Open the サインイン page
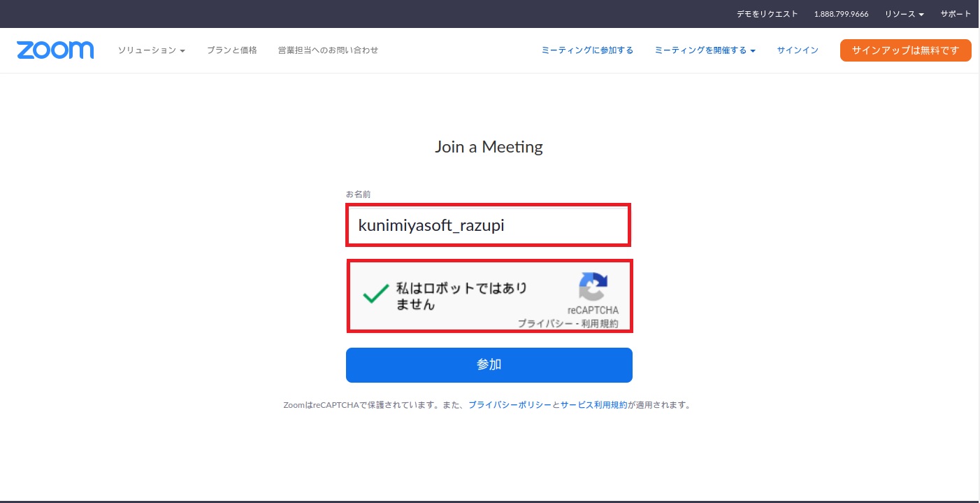 tap(797, 50)
